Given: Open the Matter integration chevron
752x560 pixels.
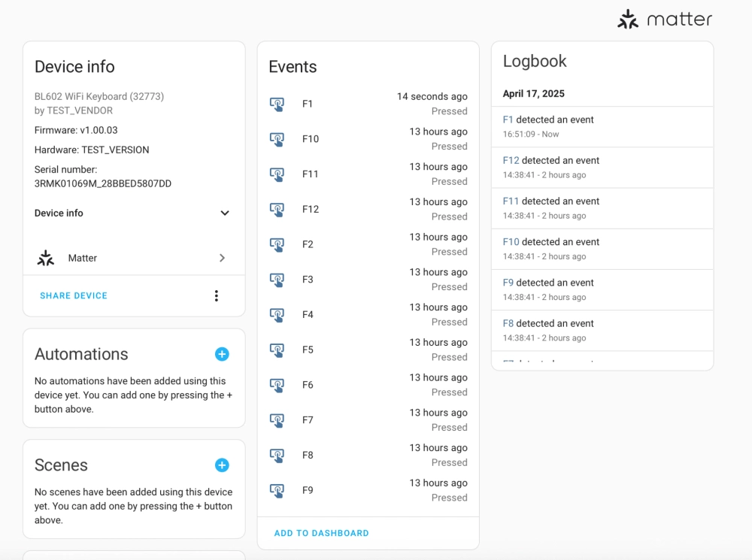Looking at the screenshot, I should pyautogui.click(x=222, y=258).
